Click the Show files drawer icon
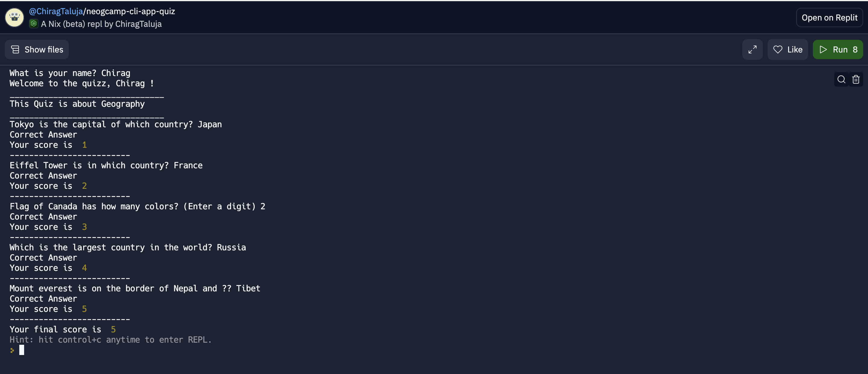Screen dimensions: 868x374 click(15, 49)
